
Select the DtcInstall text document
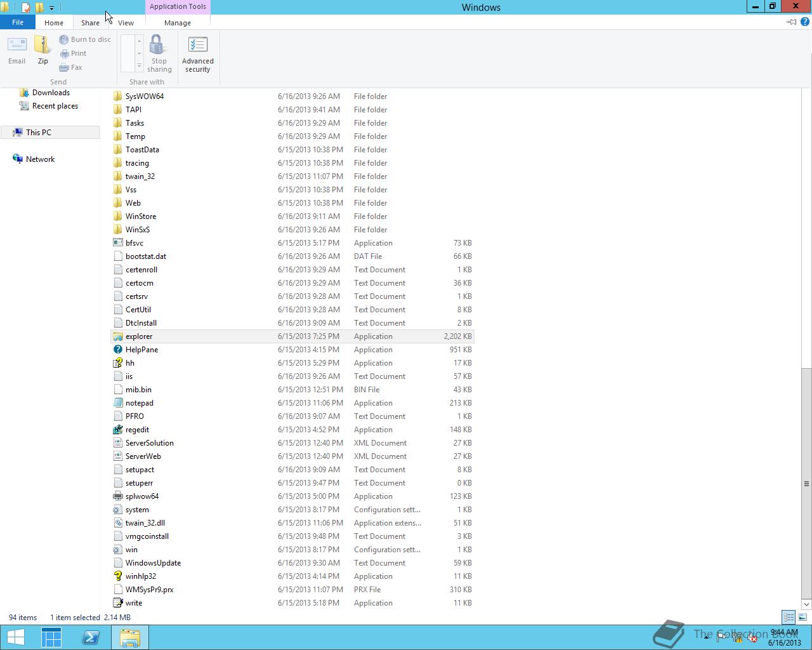292,323
